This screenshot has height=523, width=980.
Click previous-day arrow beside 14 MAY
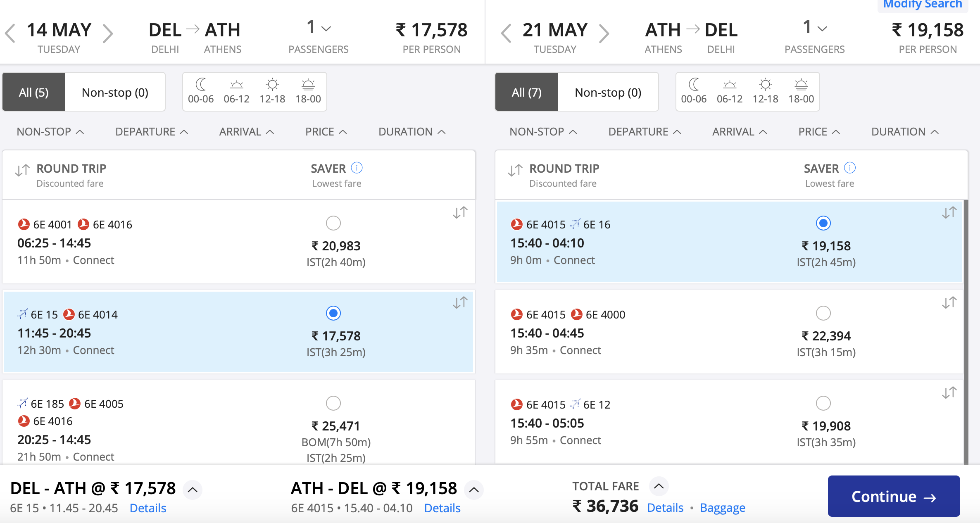tap(11, 34)
